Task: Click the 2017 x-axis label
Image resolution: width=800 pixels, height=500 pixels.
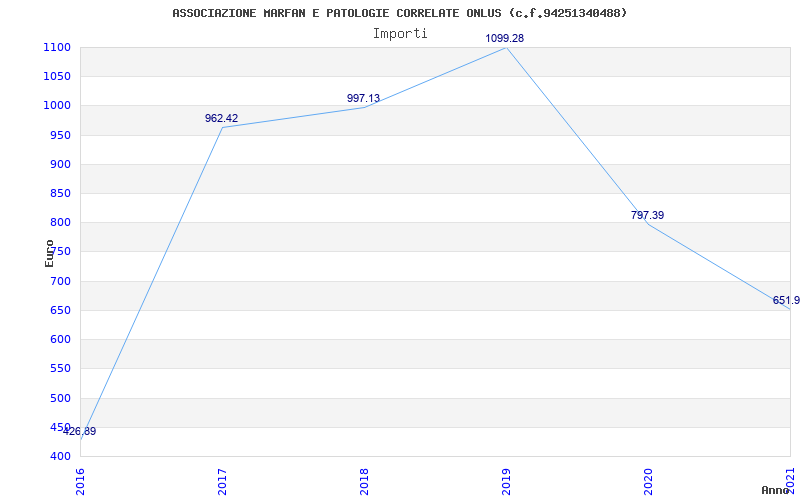Action: click(x=222, y=482)
